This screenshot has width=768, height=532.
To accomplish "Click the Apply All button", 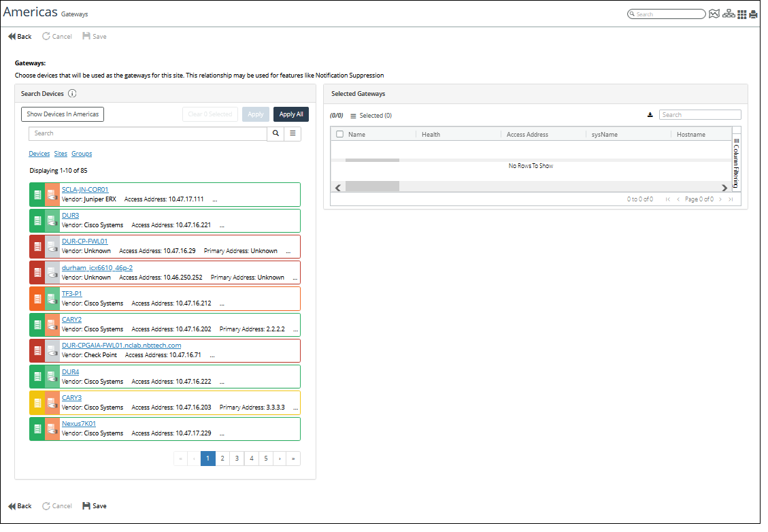I will [x=291, y=114].
